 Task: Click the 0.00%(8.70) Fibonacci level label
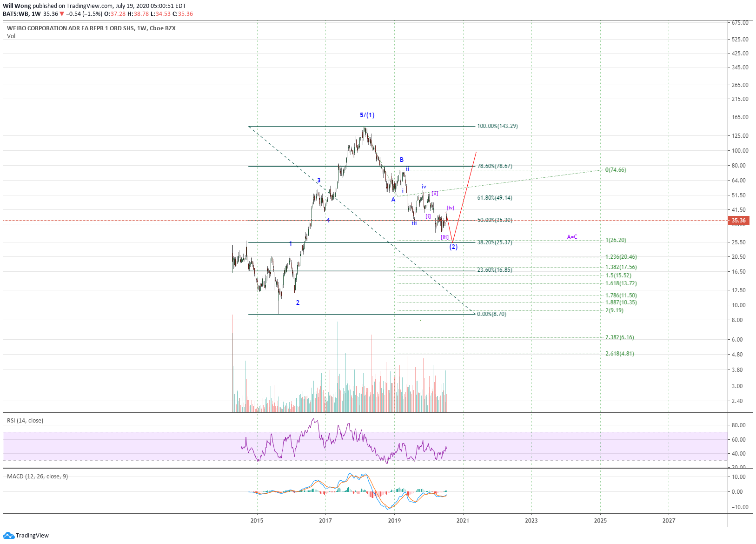[491, 314]
